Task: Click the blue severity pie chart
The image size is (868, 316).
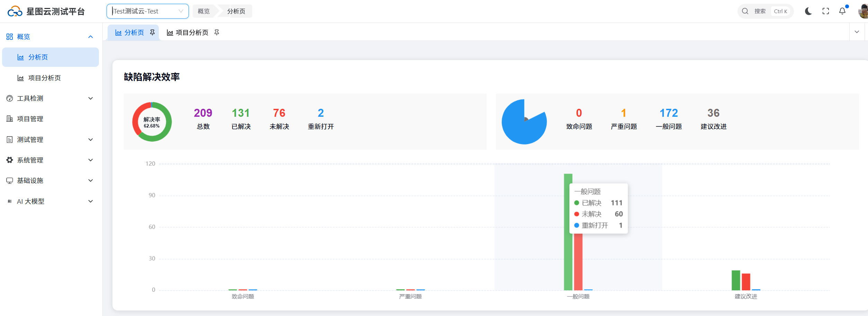Action: pos(524,122)
